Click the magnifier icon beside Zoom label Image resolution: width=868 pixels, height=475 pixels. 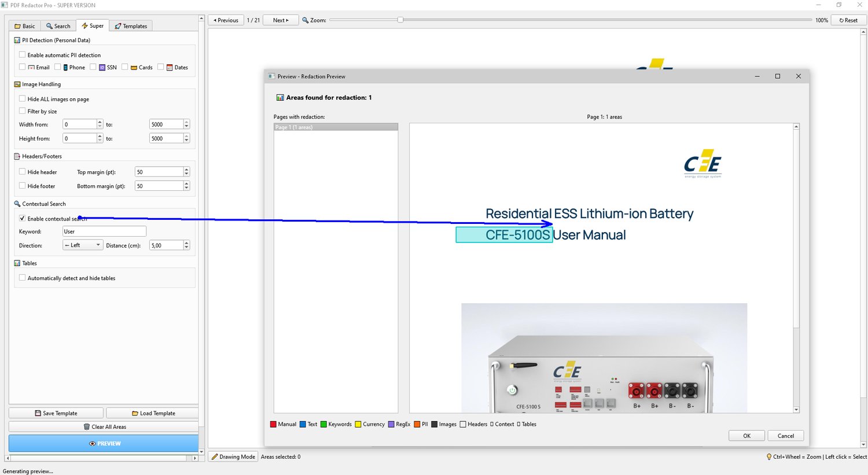(x=305, y=20)
